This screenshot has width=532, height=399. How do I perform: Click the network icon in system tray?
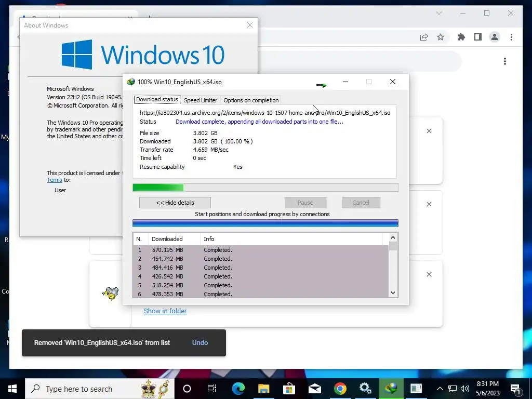pyautogui.click(x=453, y=389)
